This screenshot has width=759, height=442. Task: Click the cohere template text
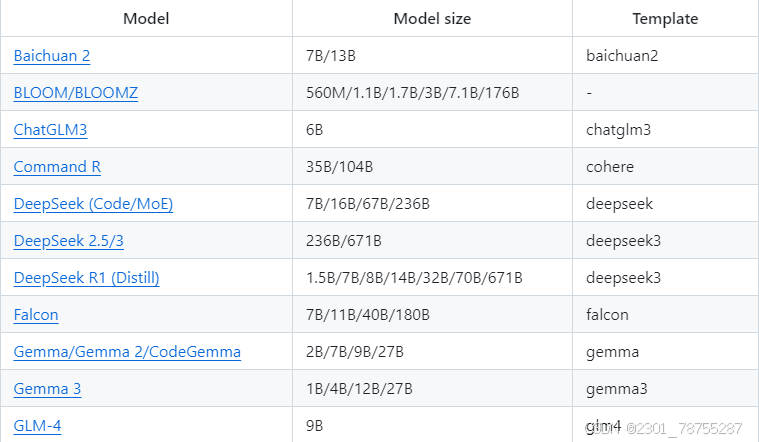tap(610, 167)
